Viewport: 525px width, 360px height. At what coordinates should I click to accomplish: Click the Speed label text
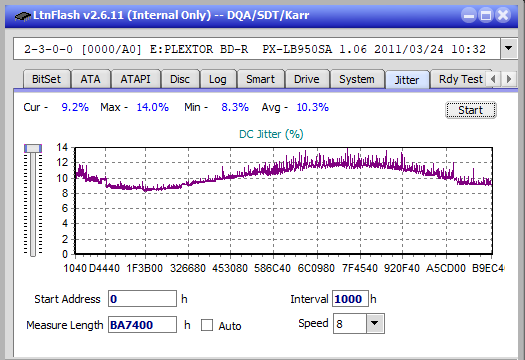[x=313, y=323]
